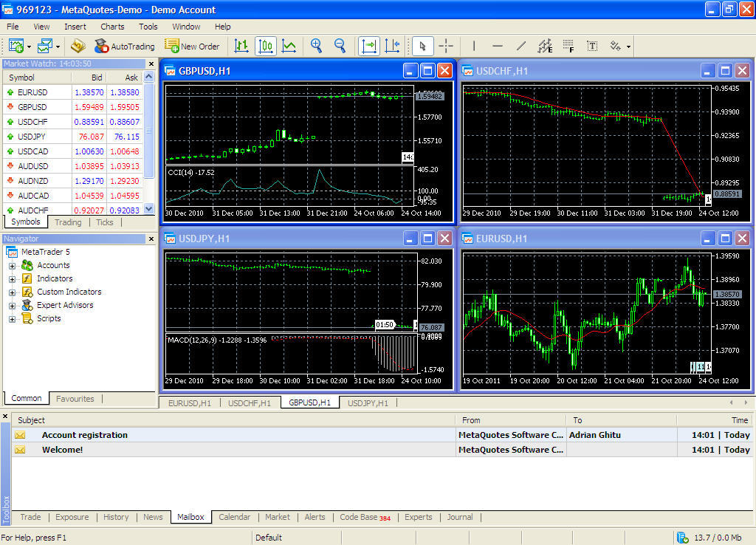Screen dimensions: 756x545
Task: Open the Charts menu
Action: click(112, 26)
